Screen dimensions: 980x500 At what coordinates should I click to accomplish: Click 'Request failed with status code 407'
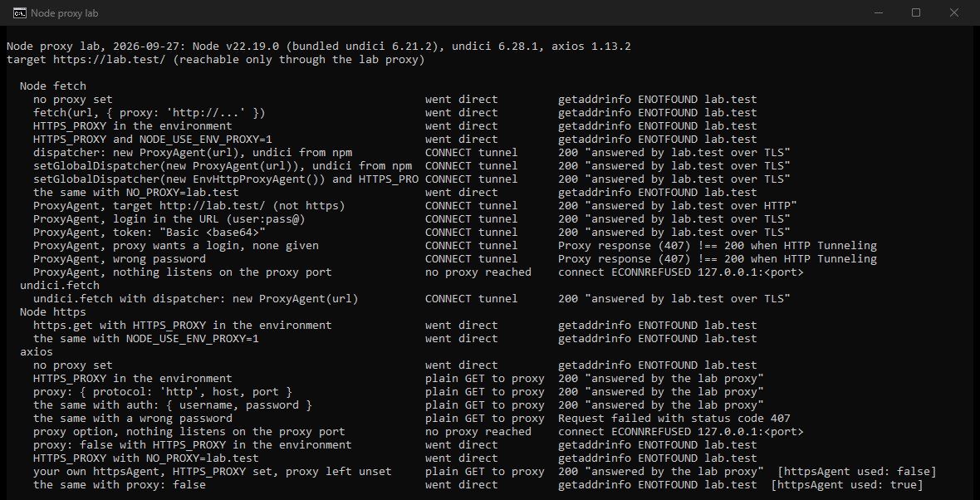(674, 418)
